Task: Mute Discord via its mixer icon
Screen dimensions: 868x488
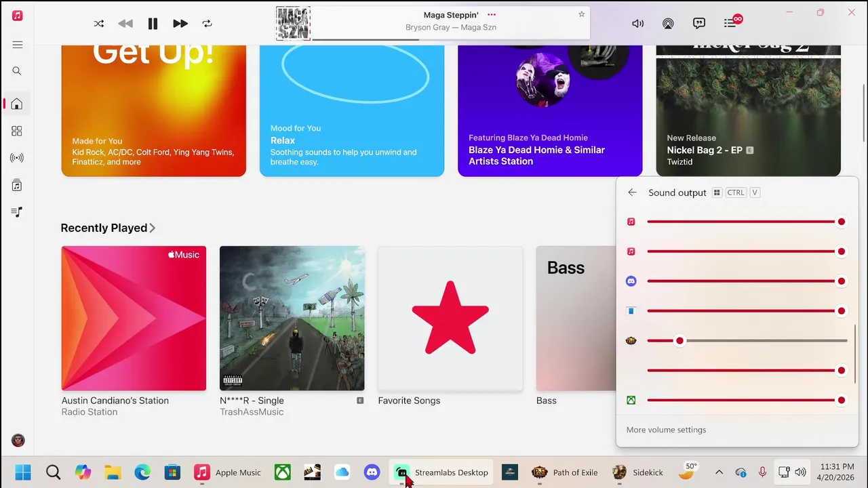Action: click(x=631, y=281)
